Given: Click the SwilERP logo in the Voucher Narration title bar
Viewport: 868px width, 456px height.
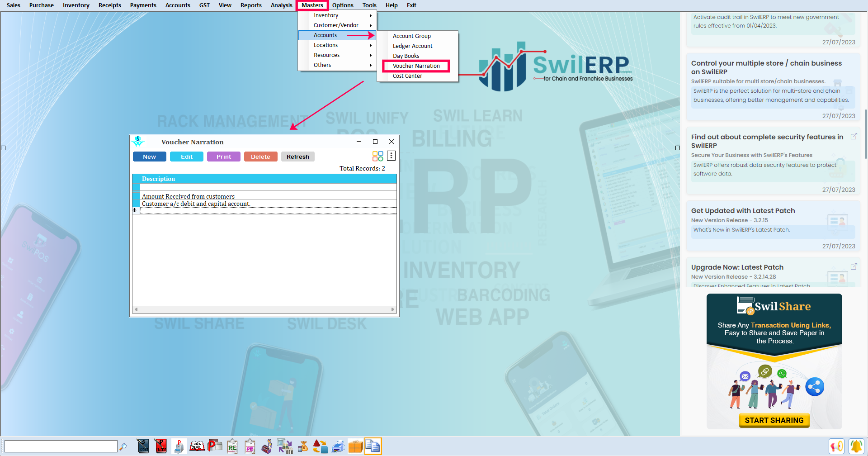Looking at the screenshot, I should click(x=138, y=142).
